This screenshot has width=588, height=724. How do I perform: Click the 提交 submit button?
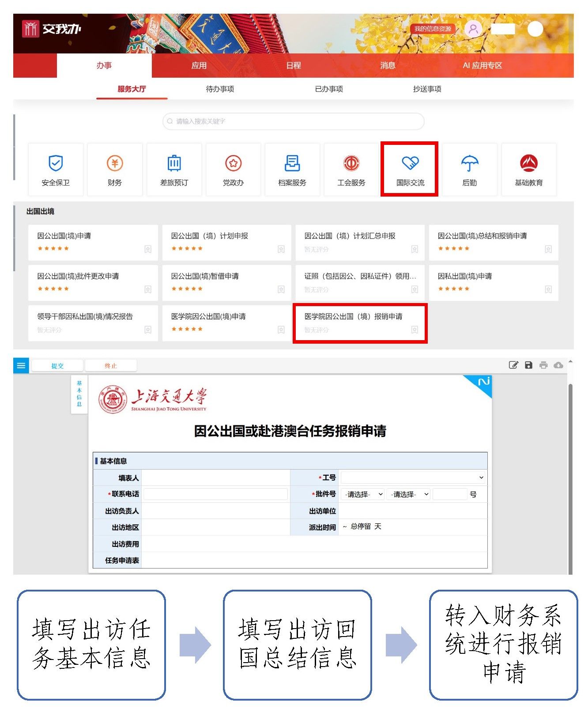(x=57, y=366)
